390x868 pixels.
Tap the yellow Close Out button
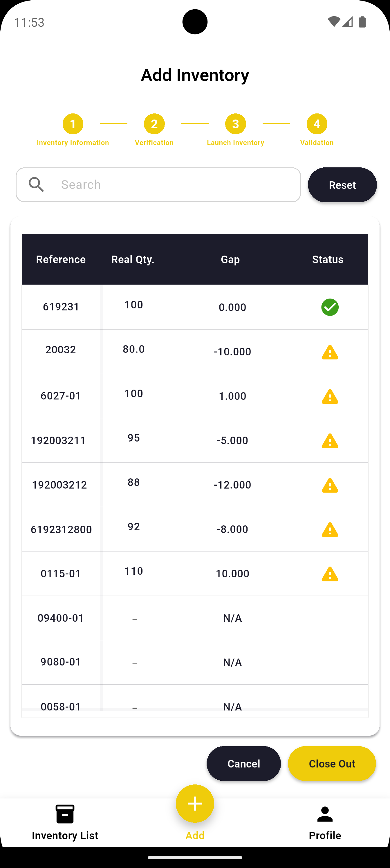332,764
